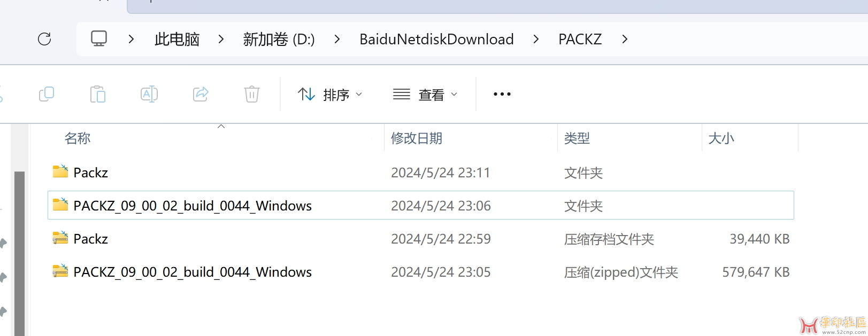The width and height of the screenshot is (868, 336).
Task: Expand the chevron after BaiduNetdiskDownload
Action: (x=536, y=39)
